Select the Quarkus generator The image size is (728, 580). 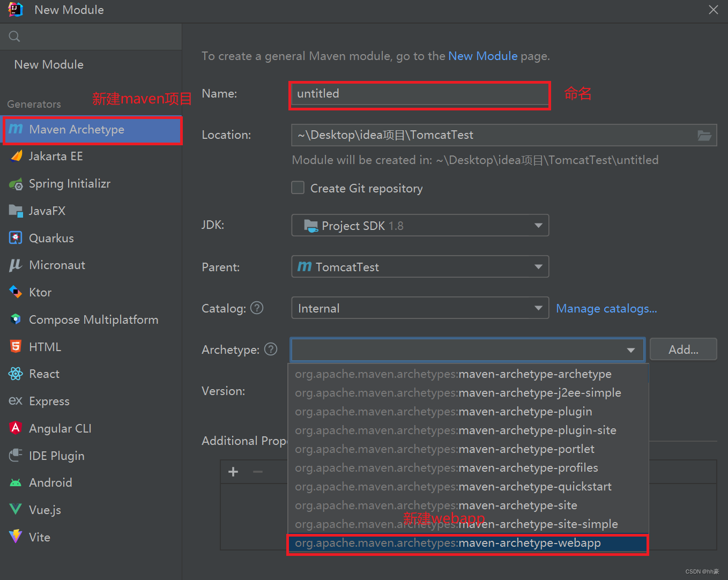point(91,238)
